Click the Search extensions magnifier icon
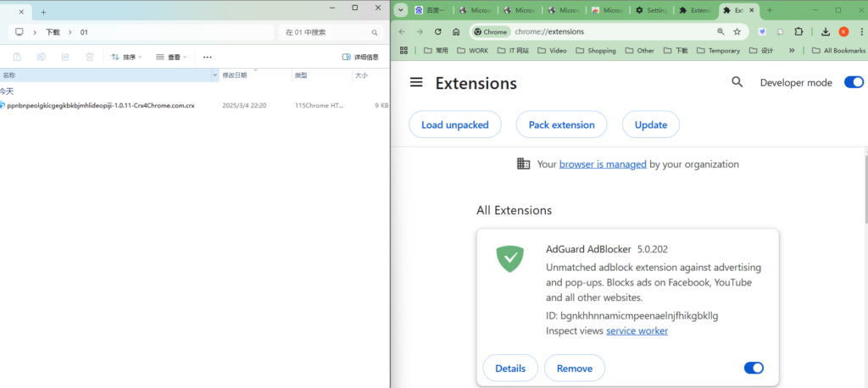868x388 pixels. click(737, 82)
